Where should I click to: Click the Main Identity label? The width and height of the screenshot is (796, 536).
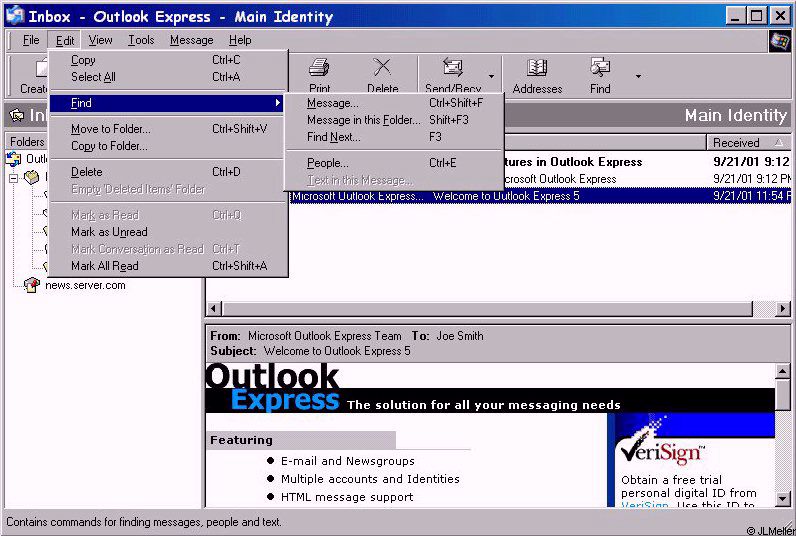click(736, 115)
